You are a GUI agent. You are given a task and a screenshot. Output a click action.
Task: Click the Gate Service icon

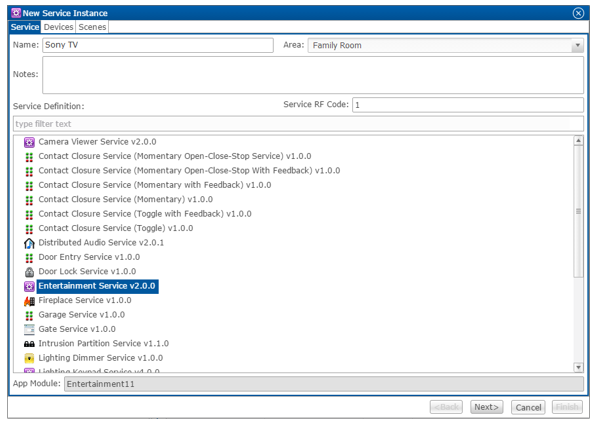point(29,329)
